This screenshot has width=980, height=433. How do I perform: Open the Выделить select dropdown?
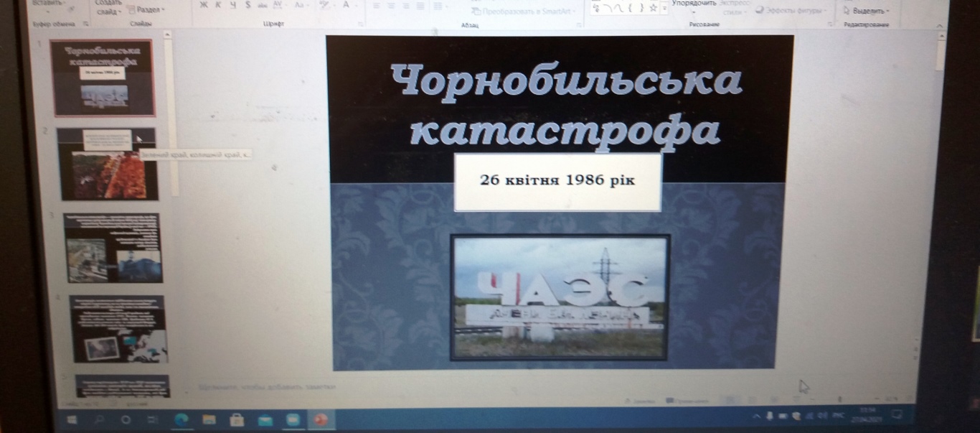click(865, 11)
